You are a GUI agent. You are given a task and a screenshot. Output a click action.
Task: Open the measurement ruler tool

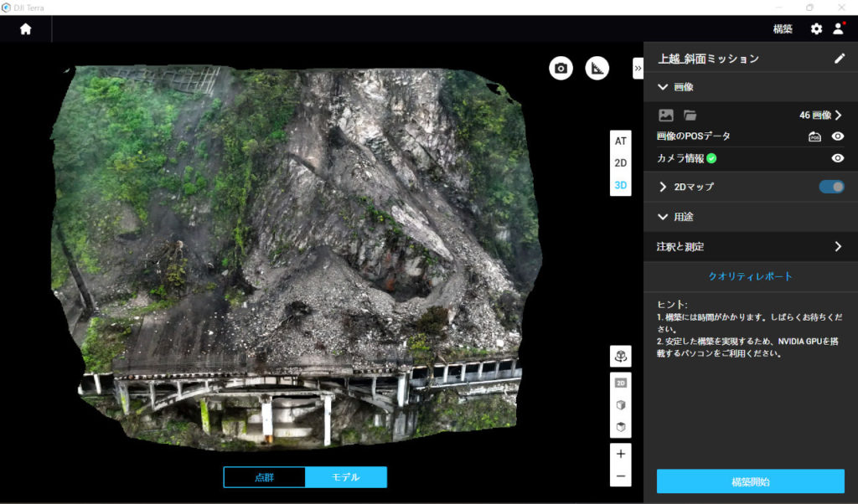(597, 68)
